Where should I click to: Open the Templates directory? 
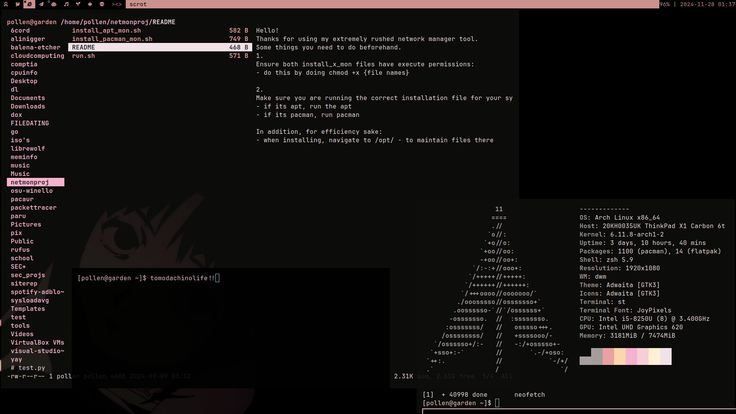point(28,309)
